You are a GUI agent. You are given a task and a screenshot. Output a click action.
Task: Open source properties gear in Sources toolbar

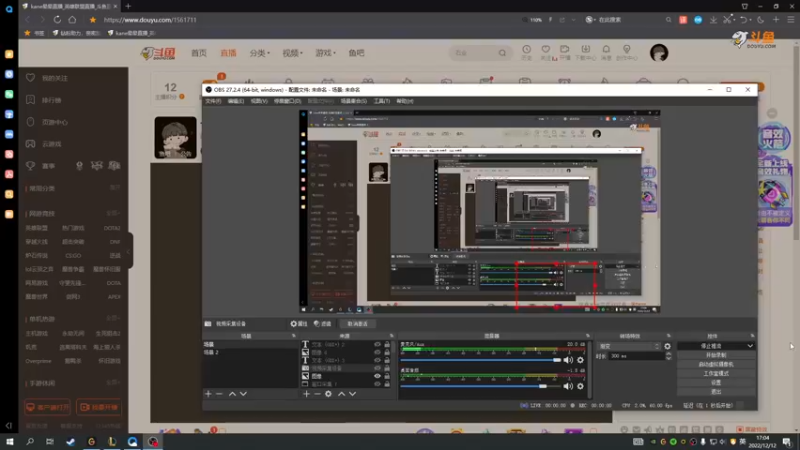pyautogui.click(x=329, y=394)
